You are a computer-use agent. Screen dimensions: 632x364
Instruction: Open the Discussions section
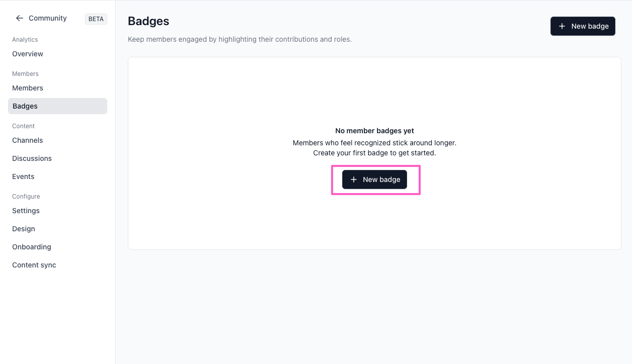[32, 158]
